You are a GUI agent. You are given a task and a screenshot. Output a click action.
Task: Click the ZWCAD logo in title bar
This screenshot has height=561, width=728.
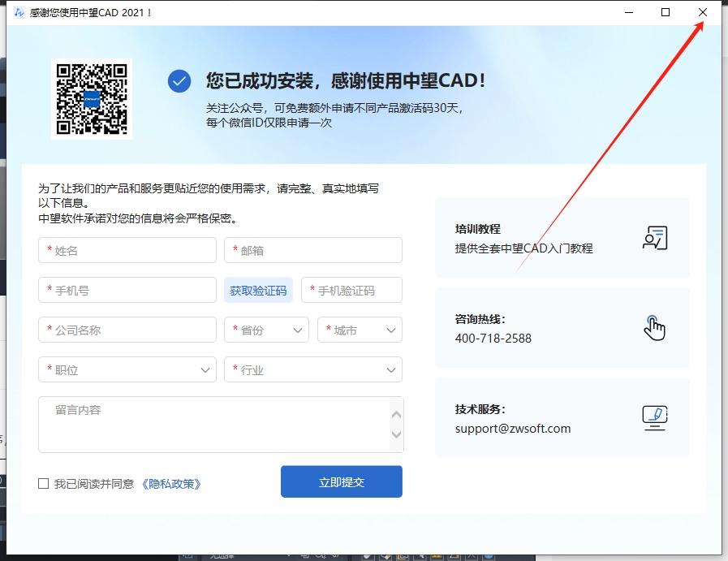[18, 12]
